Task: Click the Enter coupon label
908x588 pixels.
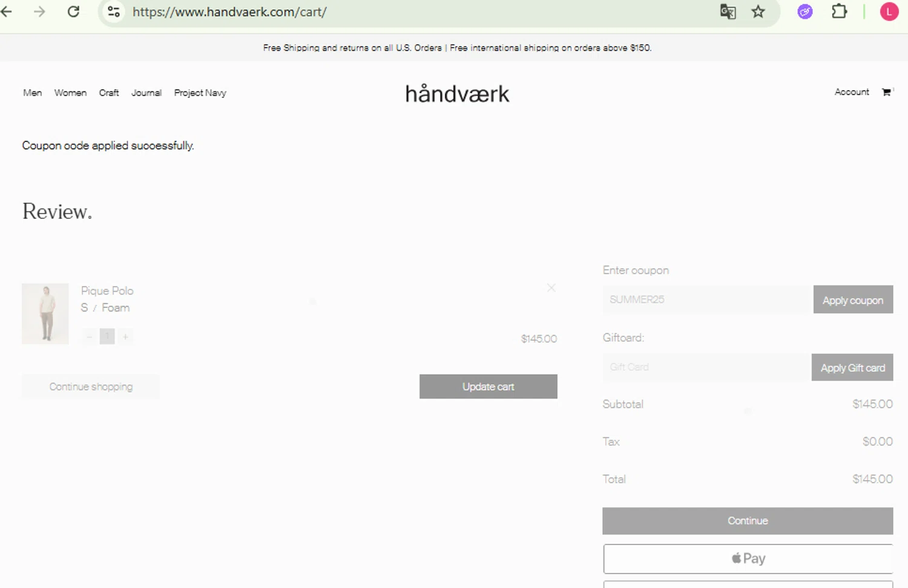Action: coord(636,270)
